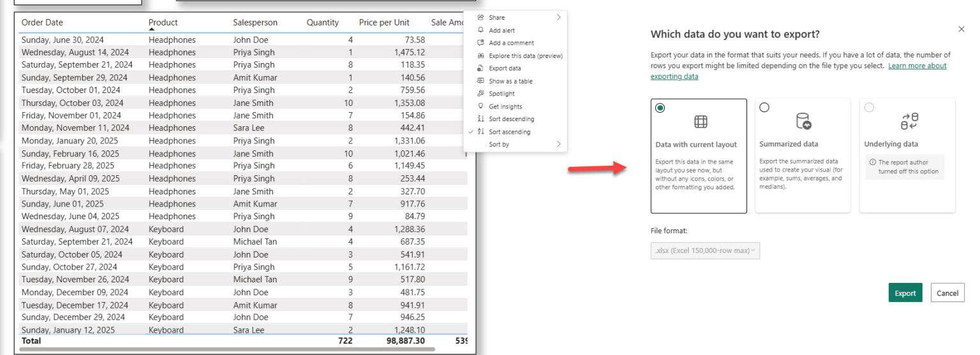Click the Sort ascending icon

coord(480,131)
